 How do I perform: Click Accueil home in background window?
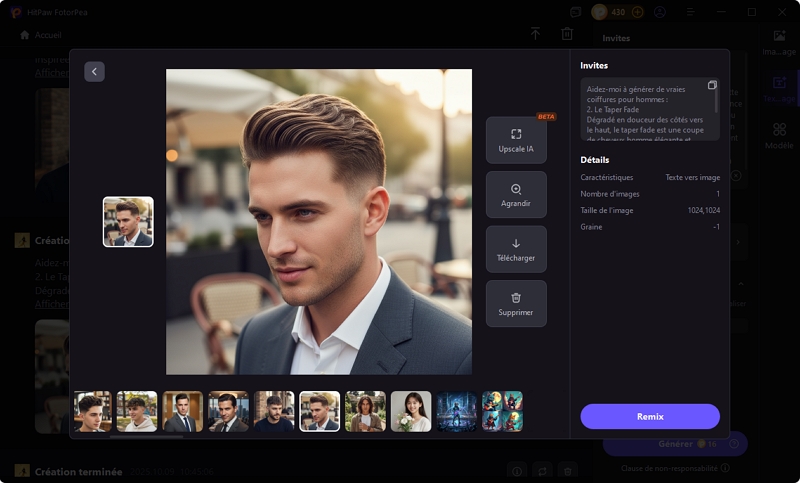coord(41,35)
